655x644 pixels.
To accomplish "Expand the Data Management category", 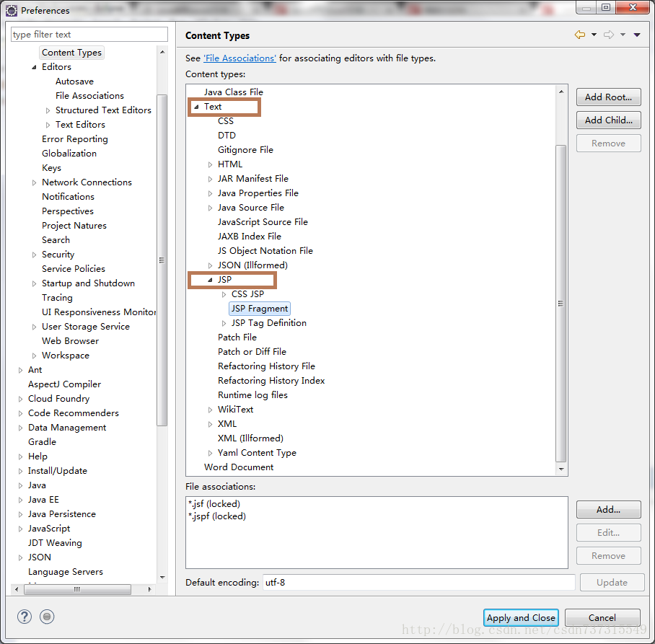I will [x=20, y=428].
